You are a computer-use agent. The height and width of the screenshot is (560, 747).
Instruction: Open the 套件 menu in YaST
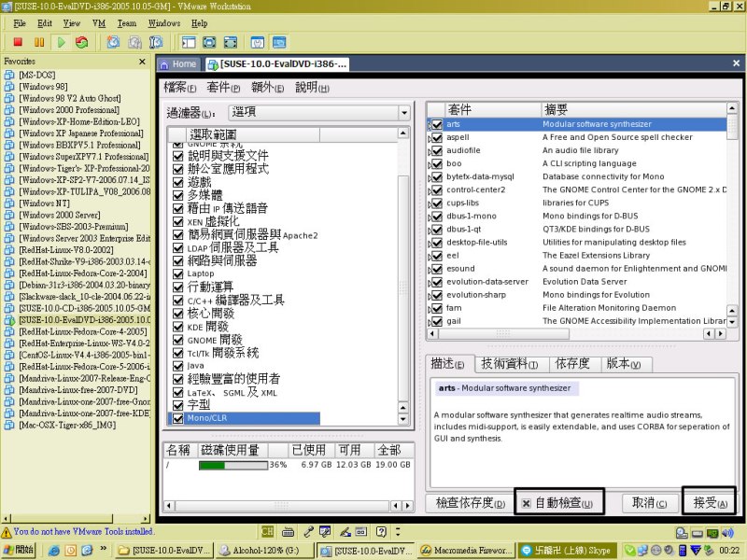223,88
